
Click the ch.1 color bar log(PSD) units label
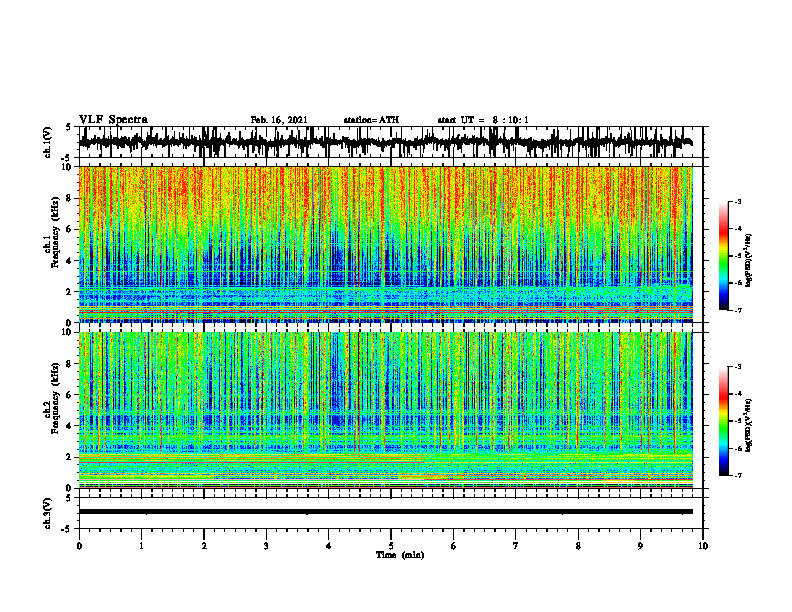749,260
